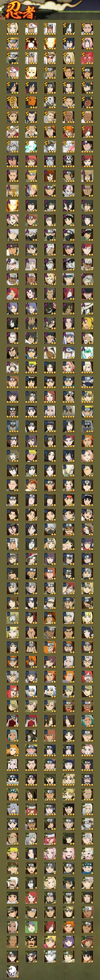Screen dimensions: 100x980
Task: Select blonde Tsunade's S-rank portrait in the top row
Action: coord(13,29)
